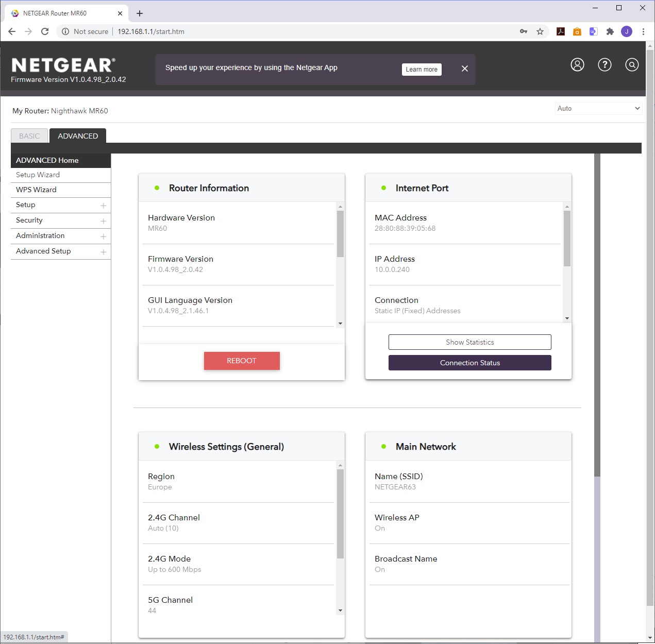Click the Connection Status button
This screenshot has width=655, height=644.
click(x=470, y=363)
